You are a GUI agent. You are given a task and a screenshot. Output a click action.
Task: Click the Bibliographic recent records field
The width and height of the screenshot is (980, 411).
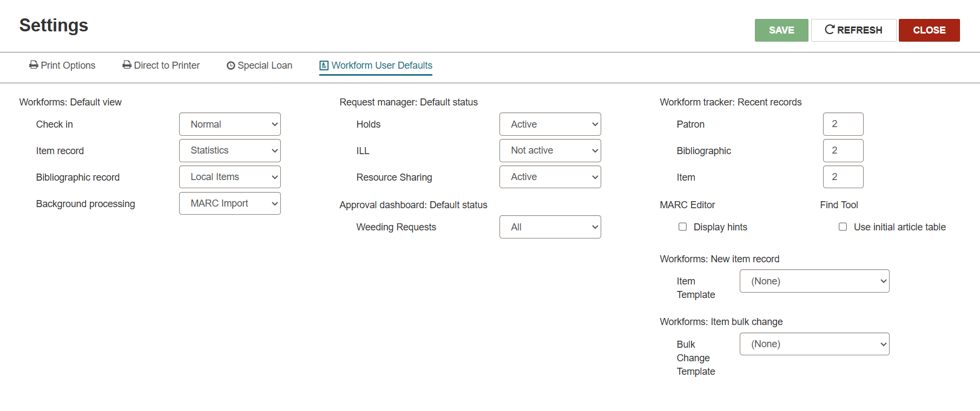843,150
